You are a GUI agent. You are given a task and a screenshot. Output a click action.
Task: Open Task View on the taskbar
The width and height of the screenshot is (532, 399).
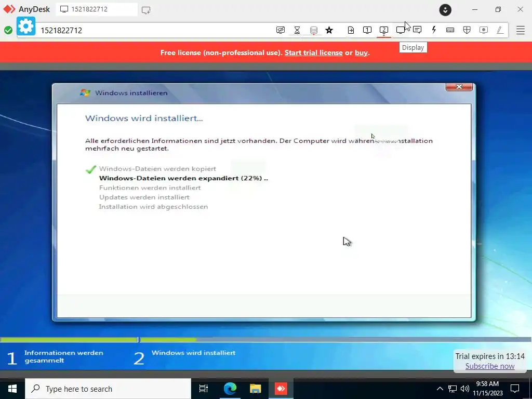(x=204, y=389)
